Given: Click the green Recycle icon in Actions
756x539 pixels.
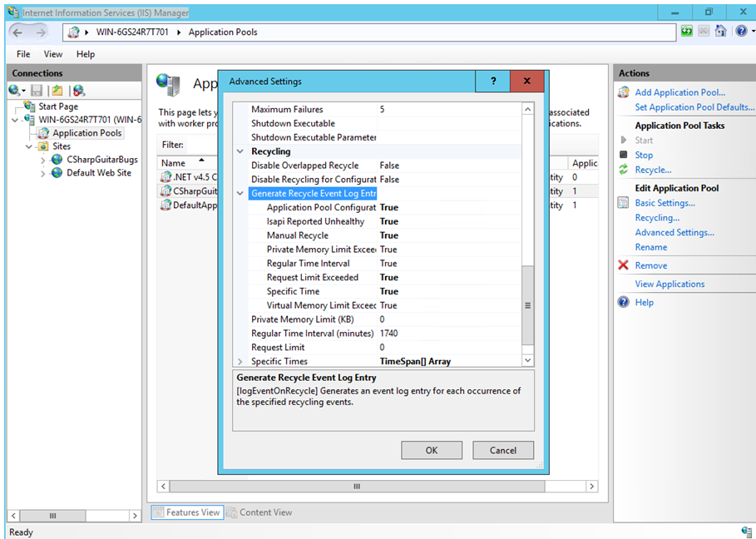Looking at the screenshot, I should tap(624, 170).
